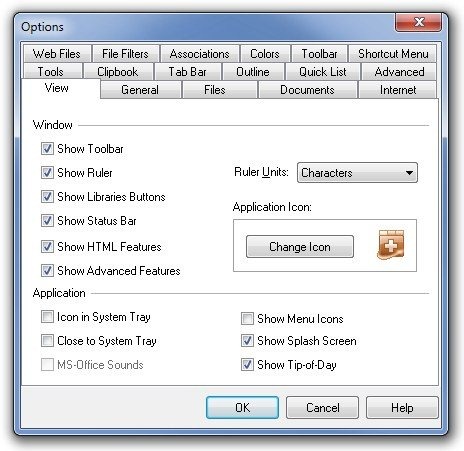The image size is (464, 451).
Task: Disable the Show Ruler option
Action: click(47, 173)
